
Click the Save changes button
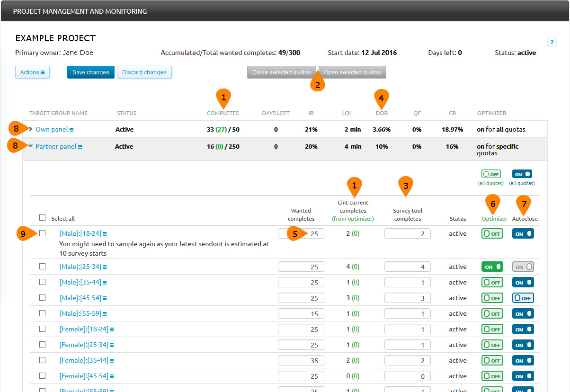(x=90, y=72)
